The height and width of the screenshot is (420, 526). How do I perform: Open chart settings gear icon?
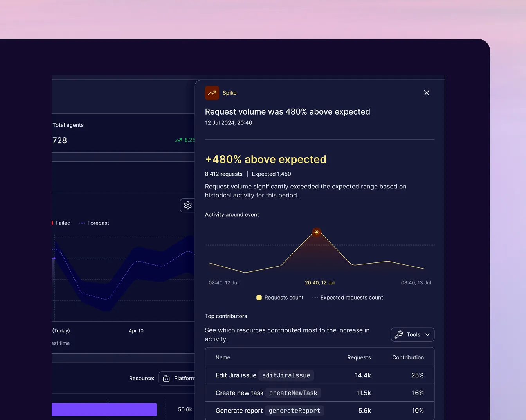tap(188, 205)
